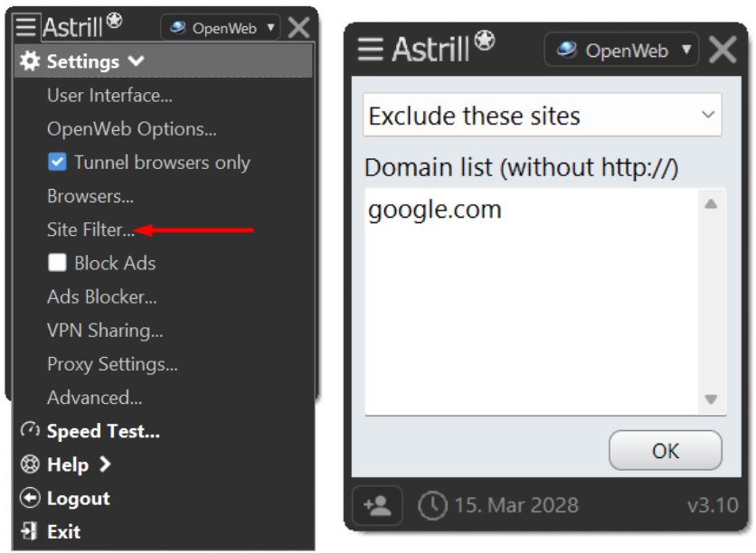Open Proxy Settings menu item
This screenshot has width=756, height=553.
(112, 364)
